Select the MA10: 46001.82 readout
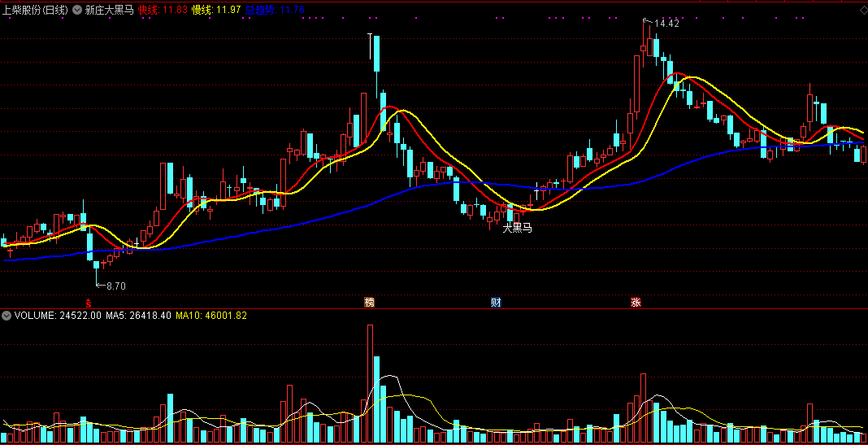The height and width of the screenshot is (445, 868). (211, 316)
